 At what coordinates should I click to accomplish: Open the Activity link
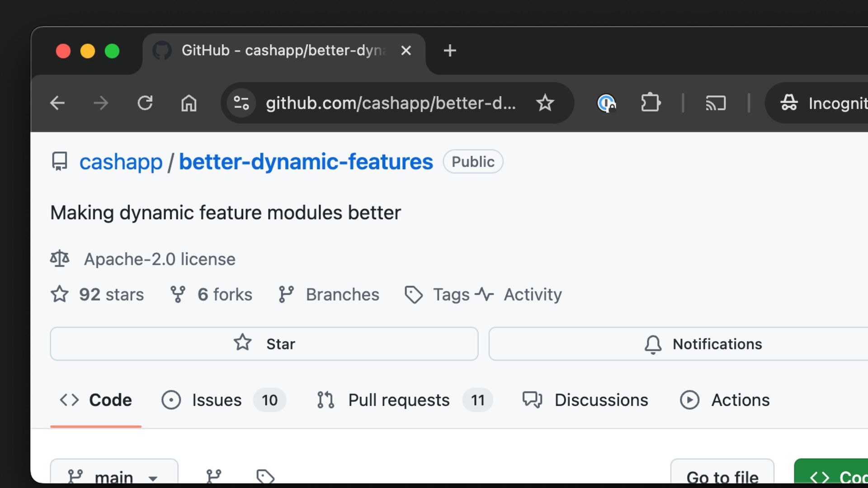[x=533, y=295]
